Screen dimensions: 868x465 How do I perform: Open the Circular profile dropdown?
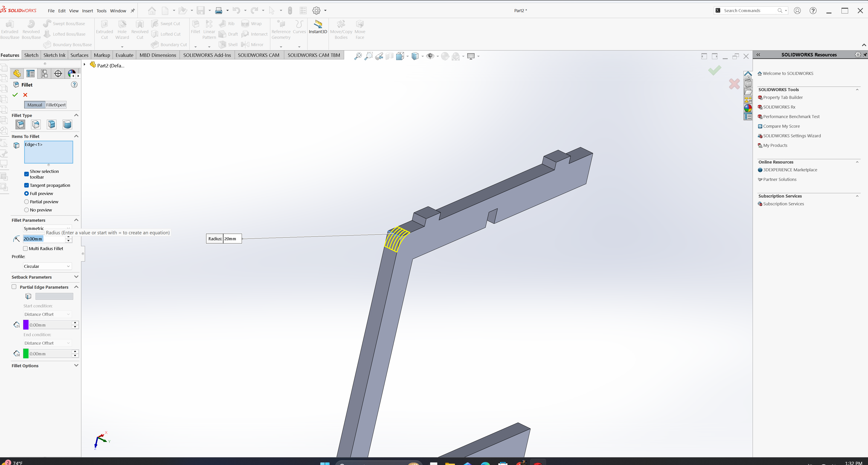click(x=47, y=266)
